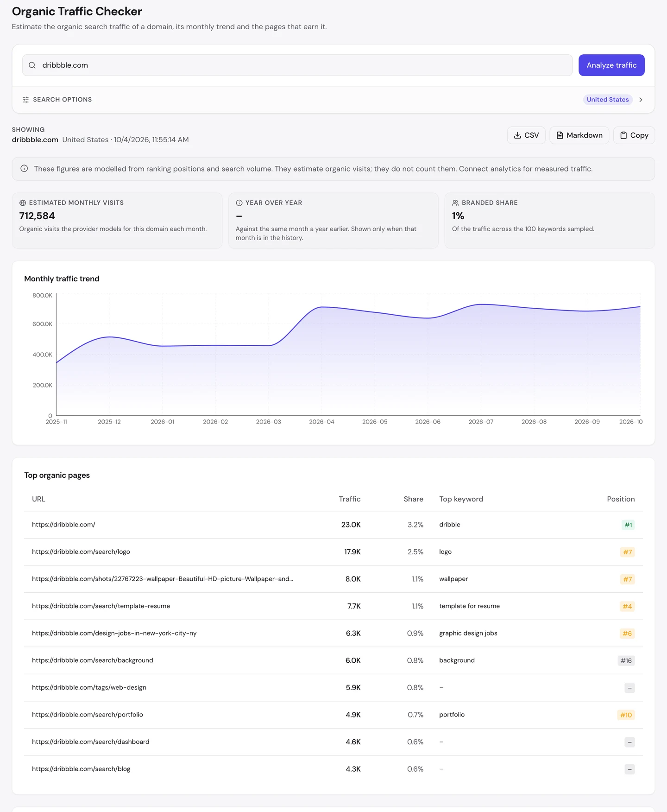Click the 23.0K traffic value
This screenshot has height=812, width=667.
pyautogui.click(x=351, y=525)
